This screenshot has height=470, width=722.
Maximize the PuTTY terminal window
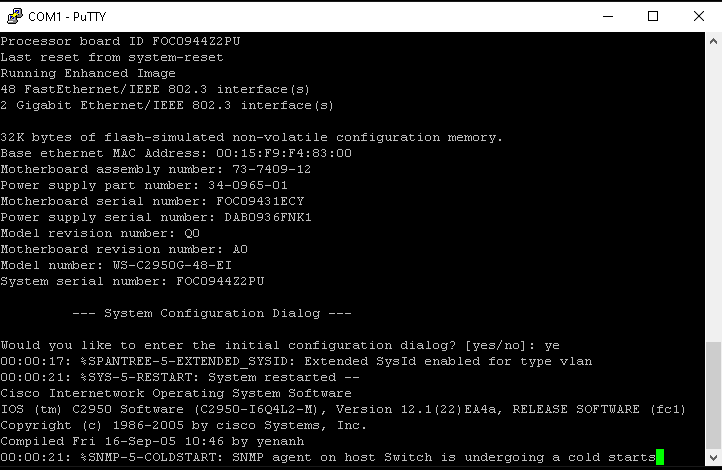tap(653, 16)
